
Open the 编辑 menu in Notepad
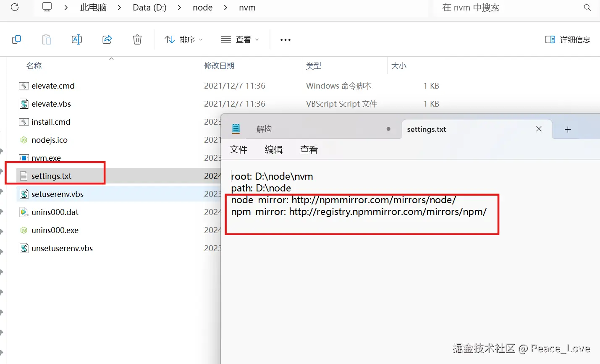(274, 149)
